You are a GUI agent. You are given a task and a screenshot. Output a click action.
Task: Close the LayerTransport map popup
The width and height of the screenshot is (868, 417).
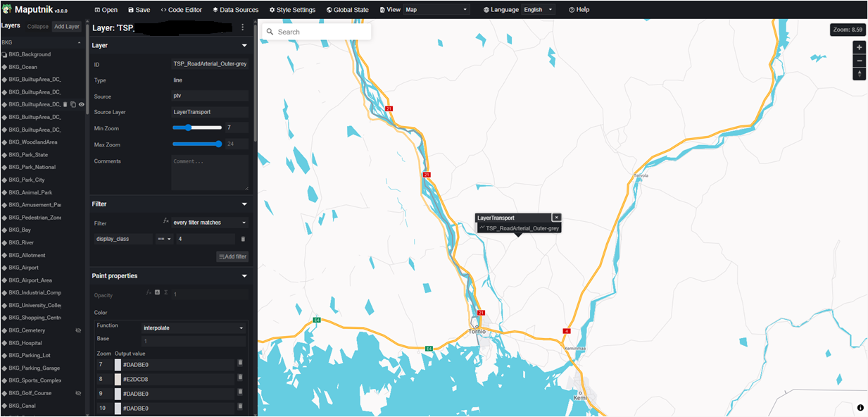point(556,218)
